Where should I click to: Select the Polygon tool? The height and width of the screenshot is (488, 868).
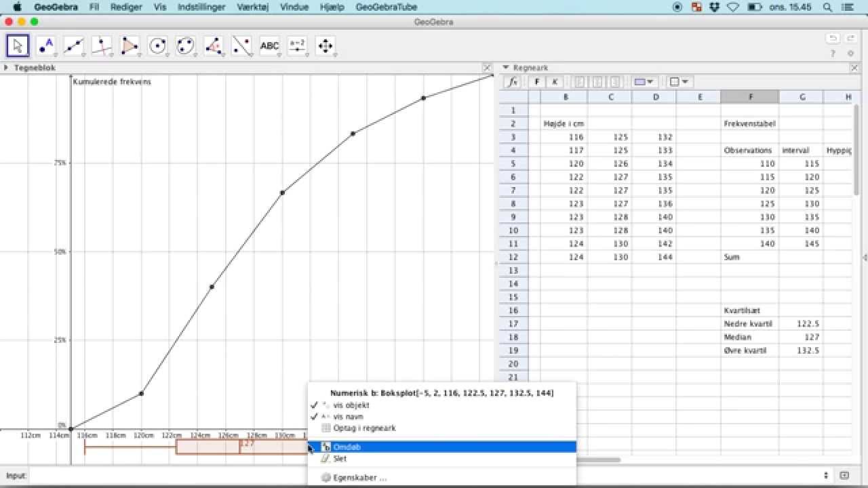[x=130, y=46]
